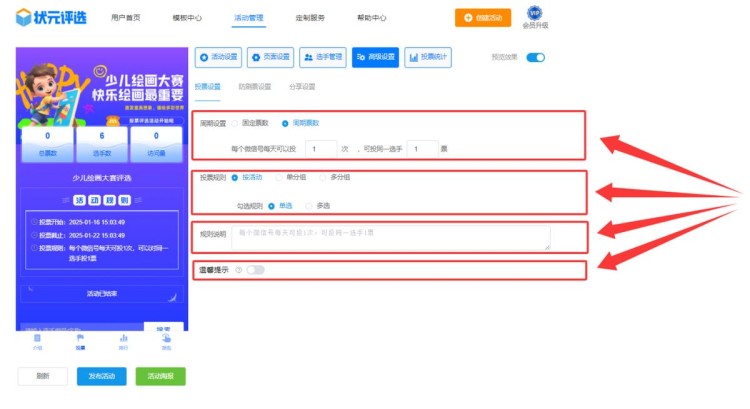Toggle the 预览效果 switch
This screenshot has height=409, width=750.
tap(535, 58)
